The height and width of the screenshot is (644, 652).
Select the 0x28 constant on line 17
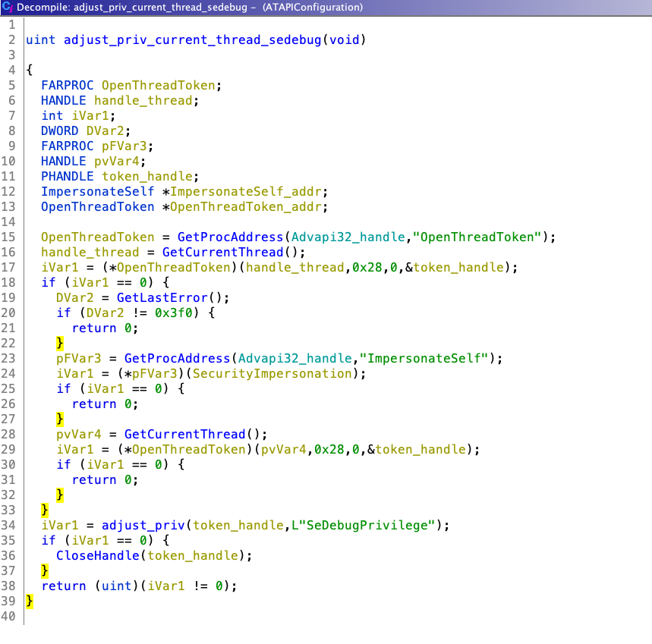pos(367,267)
